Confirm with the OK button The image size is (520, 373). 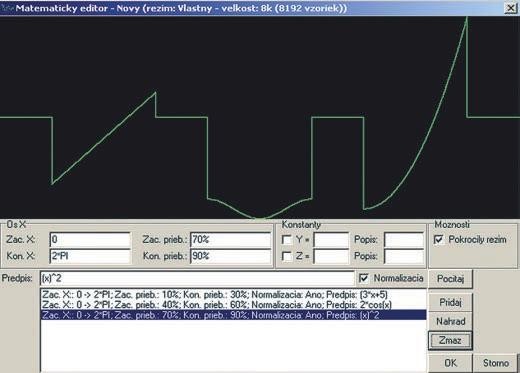(450, 363)
